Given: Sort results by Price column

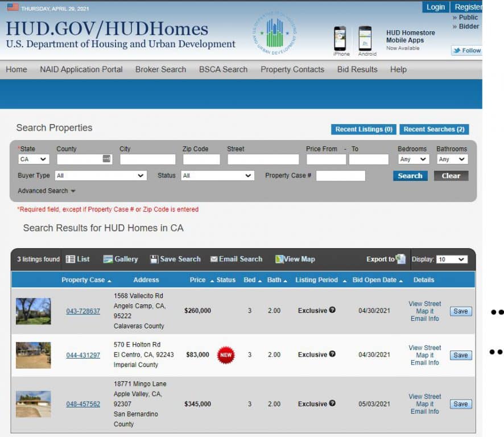Looking at the screenshot, I should 201,280.
